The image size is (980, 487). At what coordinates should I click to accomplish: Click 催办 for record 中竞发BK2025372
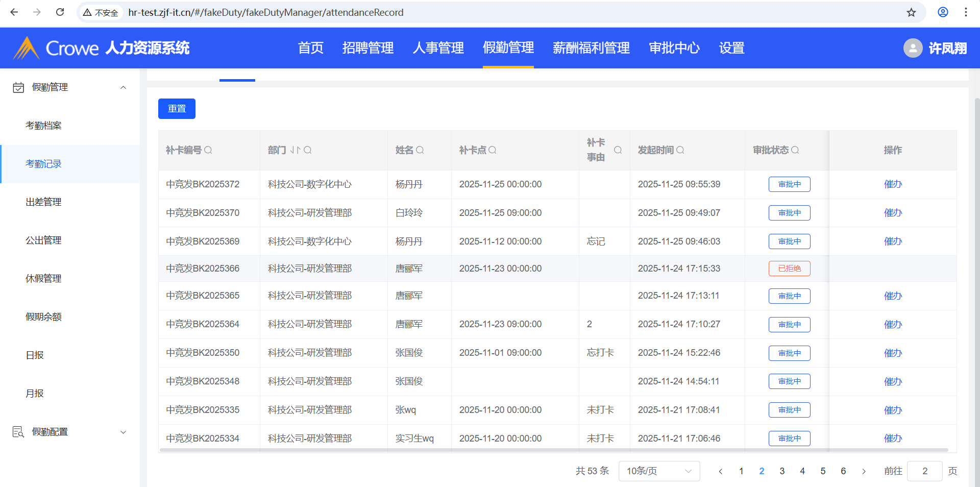tap(893, 184)
